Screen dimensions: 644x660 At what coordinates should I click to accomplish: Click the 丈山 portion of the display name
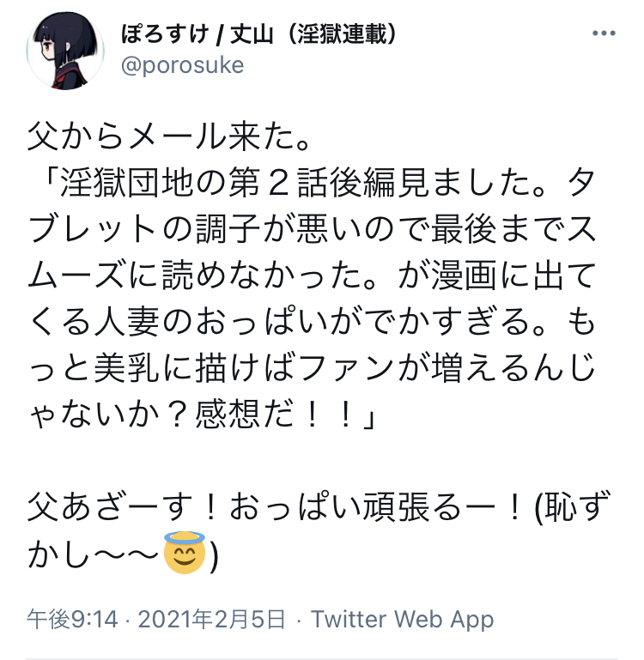pyautogui.click(x=252, y=33)
